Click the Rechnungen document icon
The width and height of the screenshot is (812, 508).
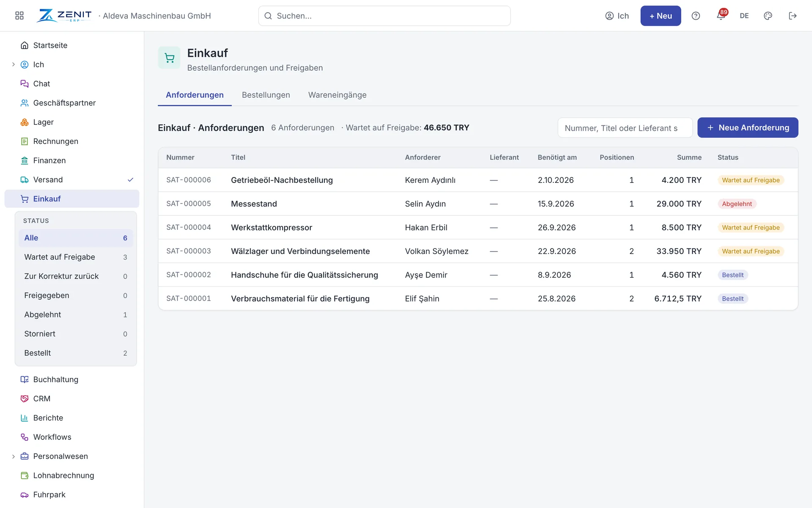25,141
